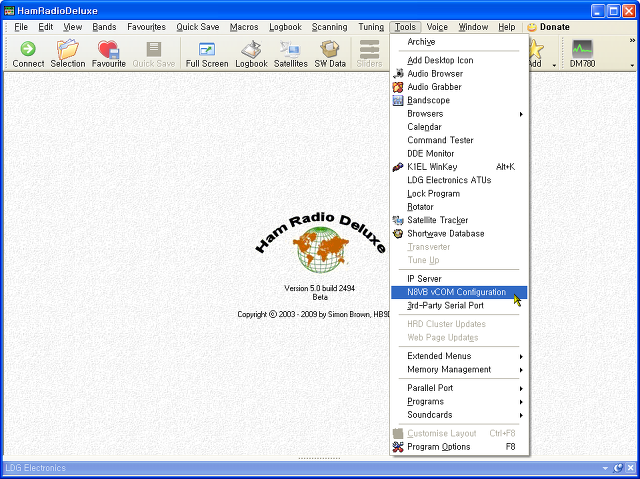The height and width of the screenshot is (479, 640).
Task: Launch DM780 from the toolbar
Action: 582,53
